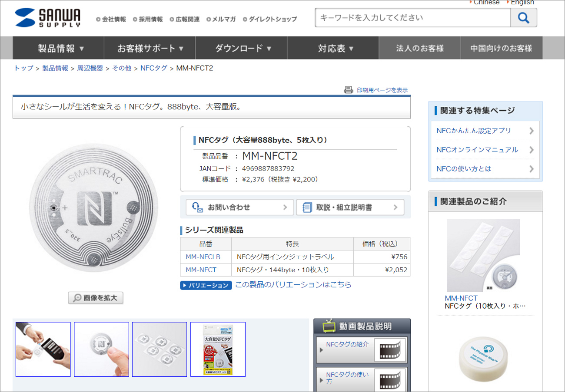Image resolution: width=565 pixels, height=392 pixels.
Task: Click the search magnifier button
Action: pos(524,18)
